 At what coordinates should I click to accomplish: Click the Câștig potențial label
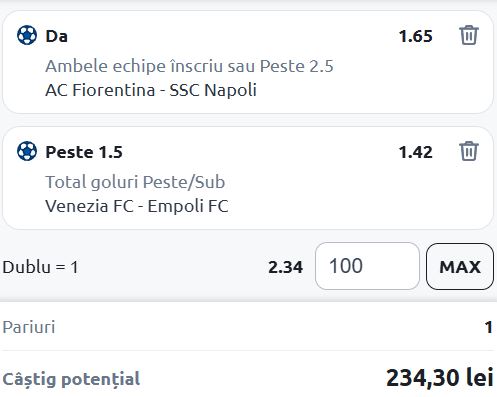71,379
